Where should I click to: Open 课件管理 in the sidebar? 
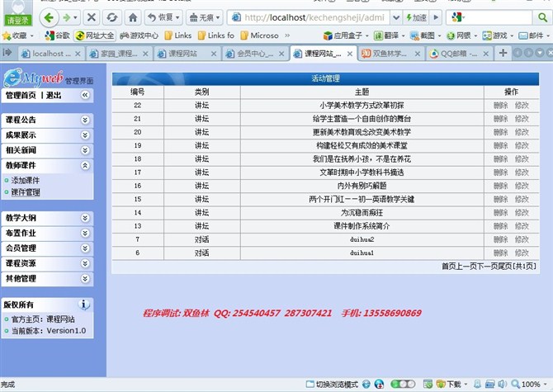26,192
